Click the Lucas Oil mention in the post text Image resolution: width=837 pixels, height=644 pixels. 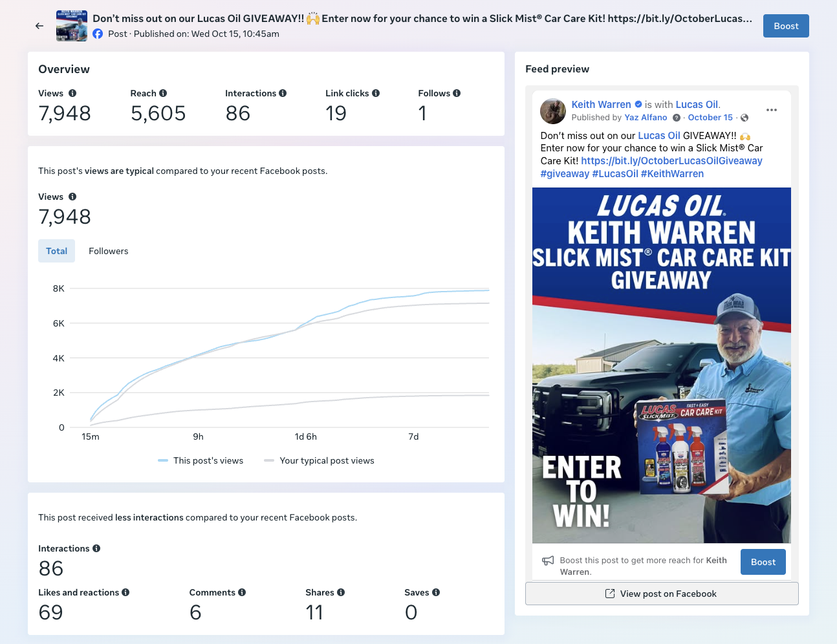tap(659, 136)
